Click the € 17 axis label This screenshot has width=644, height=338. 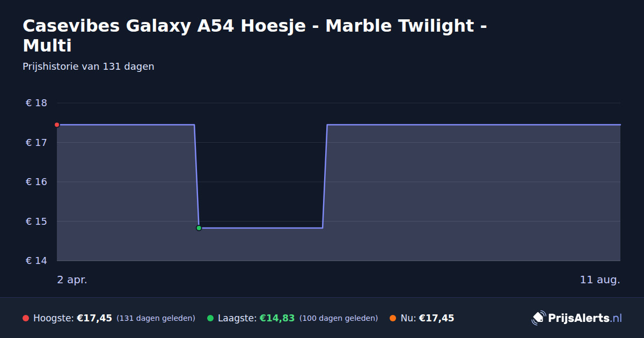point(36,143)
